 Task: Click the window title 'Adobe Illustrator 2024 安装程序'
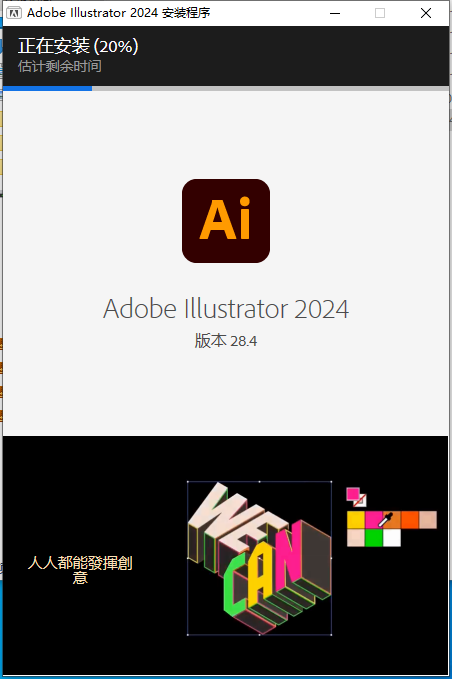point(119,13)
